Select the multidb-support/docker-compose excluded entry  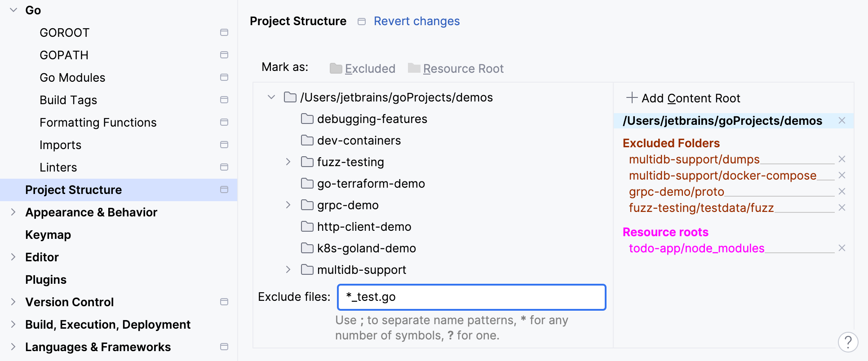pos(722,176)
